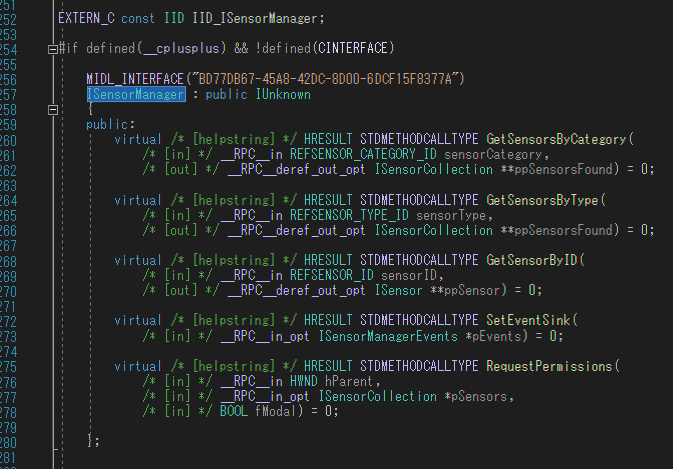The width and height of the screenshot is (673, 469).
Task: Click line number 275 in the gutter
Action: 8,367
